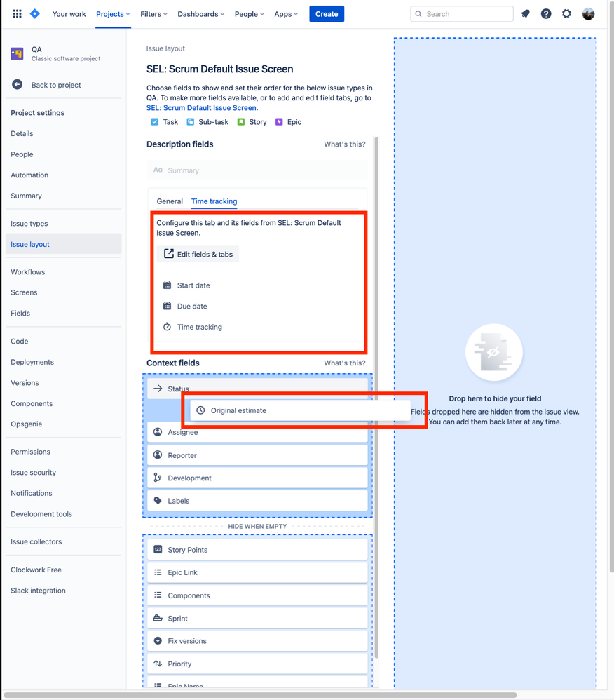Click the back arrow circle icon
The width and height of the screenshot is (614, 700).
click(x=17, y=84)
